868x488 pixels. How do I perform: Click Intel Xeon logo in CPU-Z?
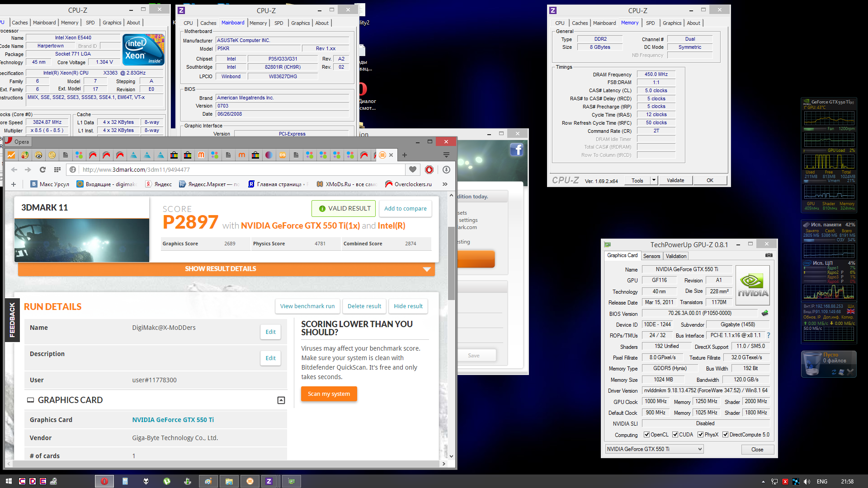pos(143,50)
